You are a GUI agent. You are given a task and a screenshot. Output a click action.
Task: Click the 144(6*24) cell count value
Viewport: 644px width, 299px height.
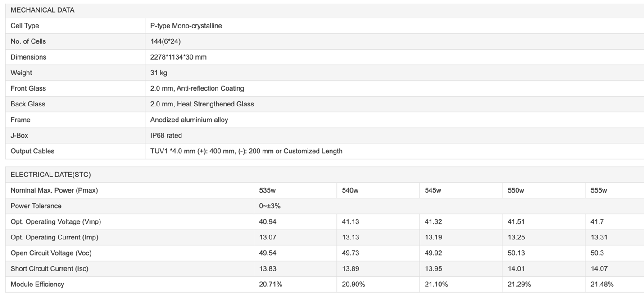[x=166, y=41]
